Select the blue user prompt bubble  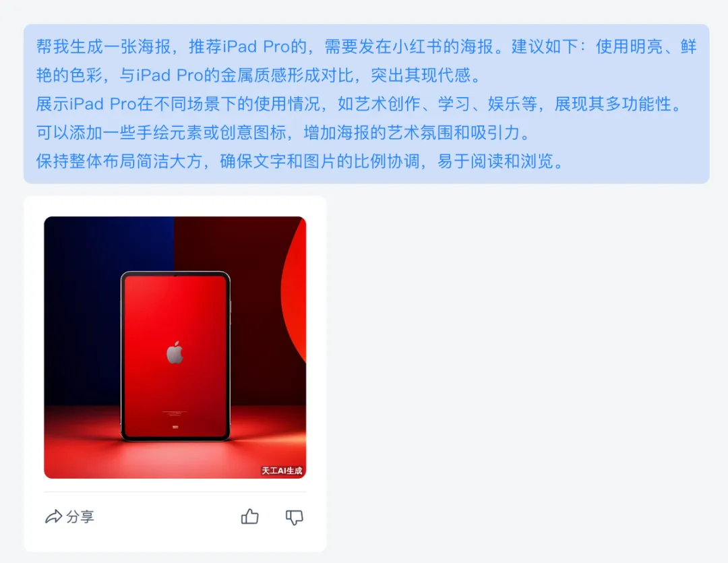point(366,104)
